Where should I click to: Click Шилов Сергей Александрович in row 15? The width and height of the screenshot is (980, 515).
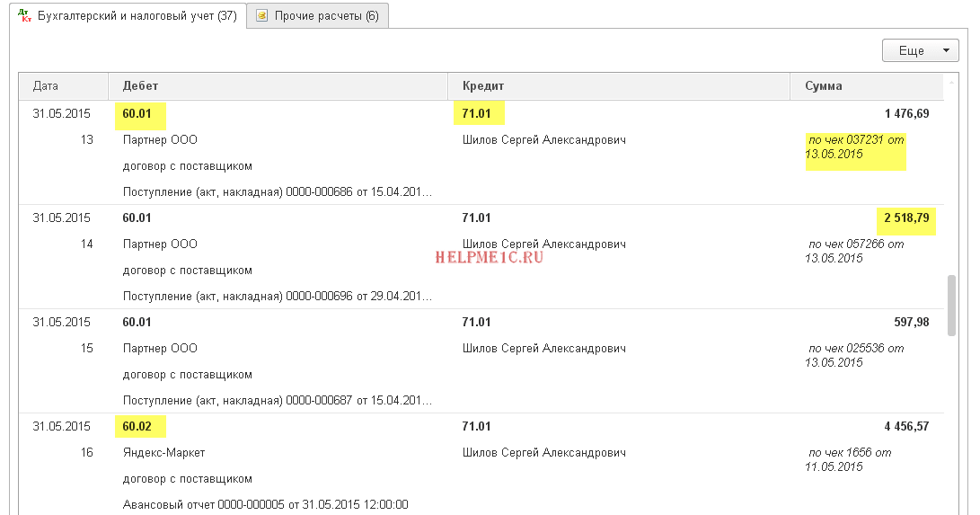point(543,348)
